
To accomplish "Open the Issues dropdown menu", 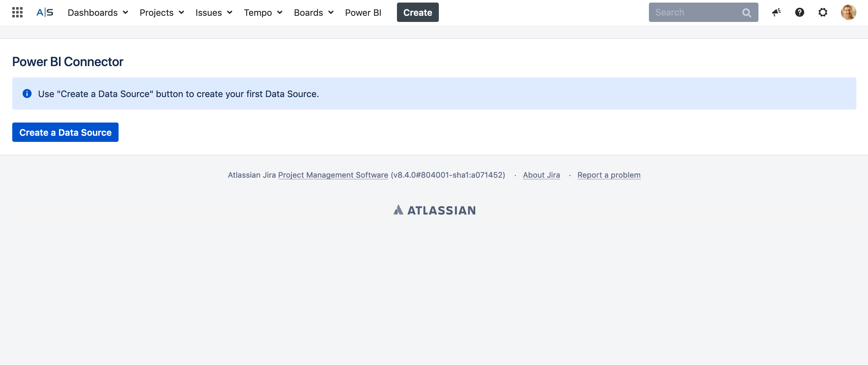I will click(214, 12).
